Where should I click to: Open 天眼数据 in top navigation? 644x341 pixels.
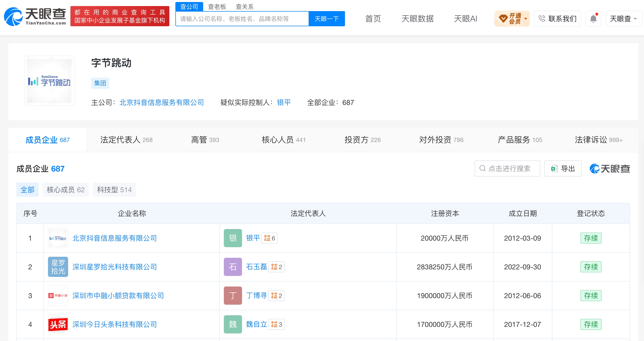point(417,18)
